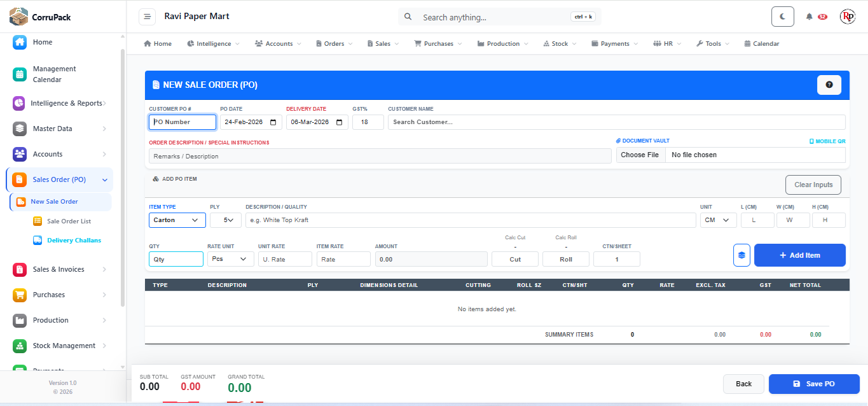Focus the Search Customer field

click(616, 122)
